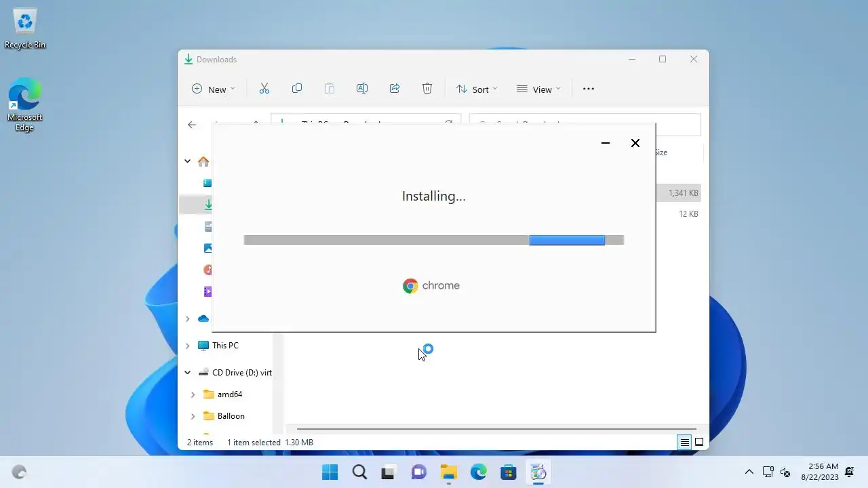Viewport: 868px width, 488px height.
Task: Select the OneDrive cloud icon in sidebar
Action: (x=203, y=319)
